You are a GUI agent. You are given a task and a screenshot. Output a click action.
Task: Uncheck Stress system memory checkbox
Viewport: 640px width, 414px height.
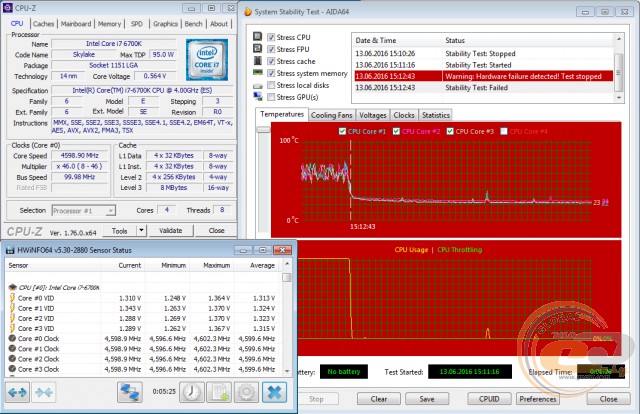271,73
